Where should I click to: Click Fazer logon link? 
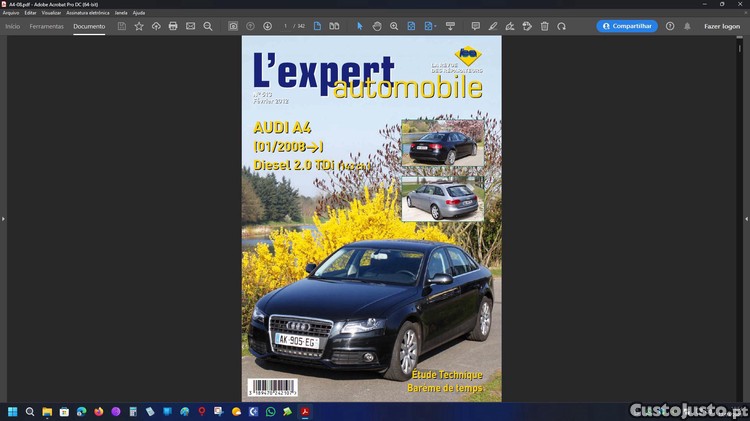[x=722, y=26]
